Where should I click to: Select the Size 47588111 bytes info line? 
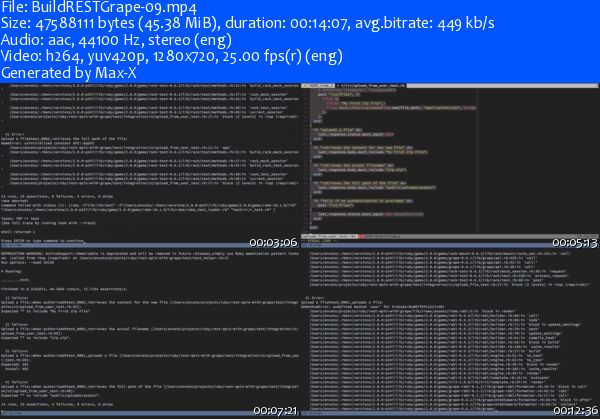[248, 23]
